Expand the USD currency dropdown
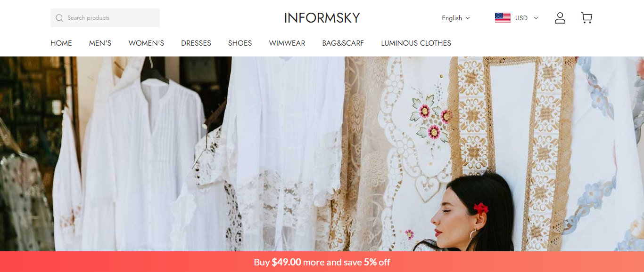The width and height of the screenshot is (644, 272). (x=516, y=18)
